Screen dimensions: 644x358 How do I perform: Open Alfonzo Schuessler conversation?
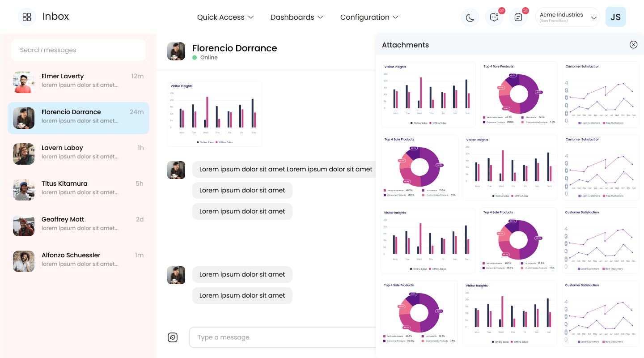pyautogui.click(x=79, y=261)
